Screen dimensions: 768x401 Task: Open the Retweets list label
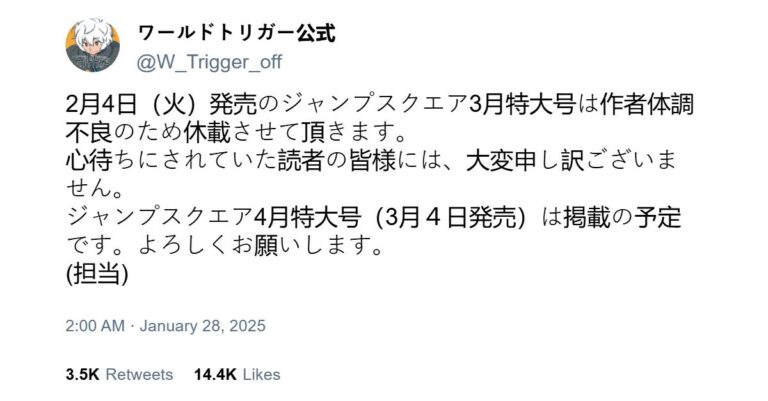[140, 375]
